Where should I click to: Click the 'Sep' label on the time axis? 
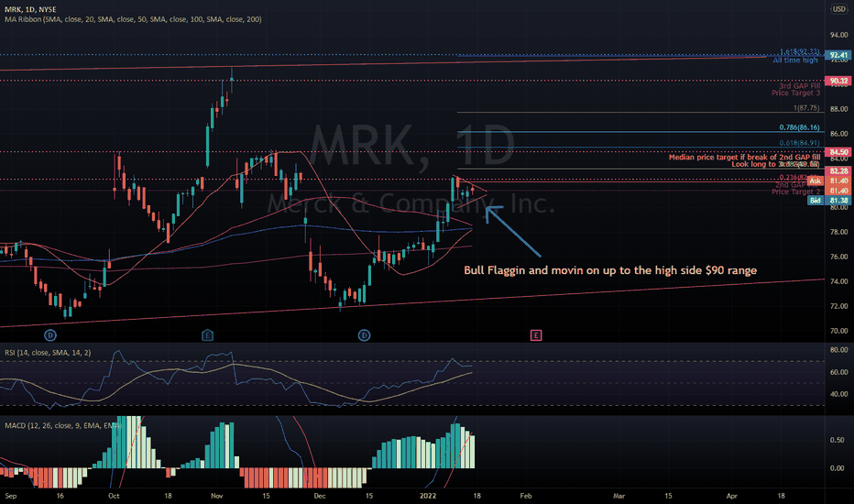(10, 496)
